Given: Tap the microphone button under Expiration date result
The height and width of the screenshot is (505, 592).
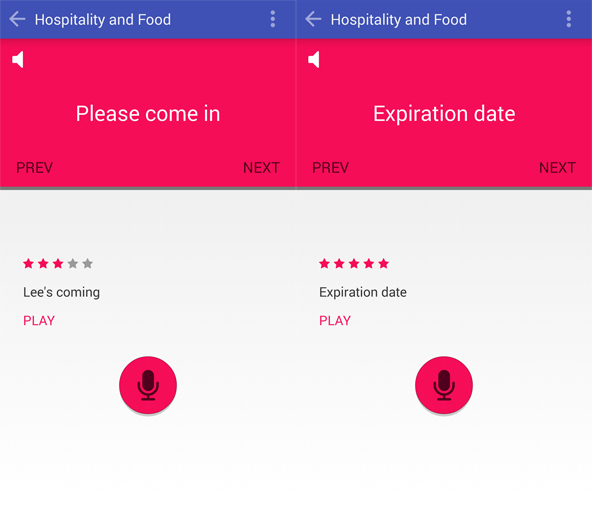Looking at the screenshot, I should (x=444, y=385).
